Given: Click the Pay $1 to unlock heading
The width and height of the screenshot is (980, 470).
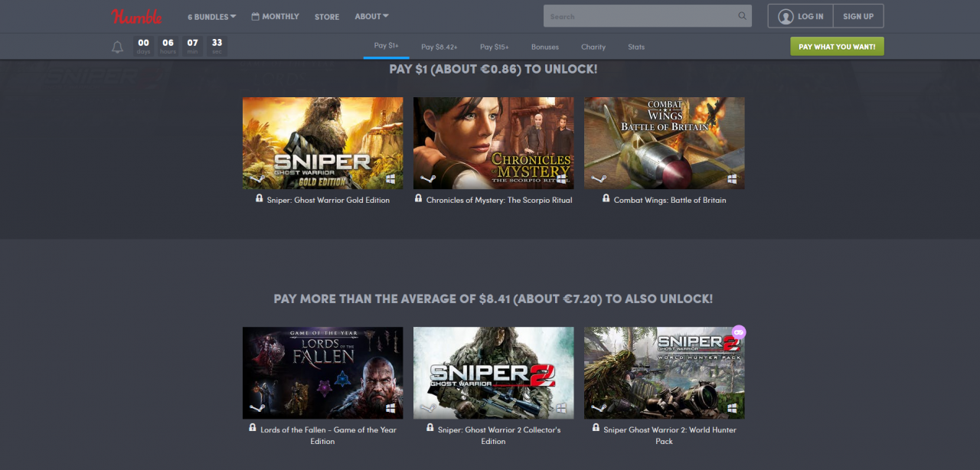Looking at the screenshot, I should click(x=493, y=69).
